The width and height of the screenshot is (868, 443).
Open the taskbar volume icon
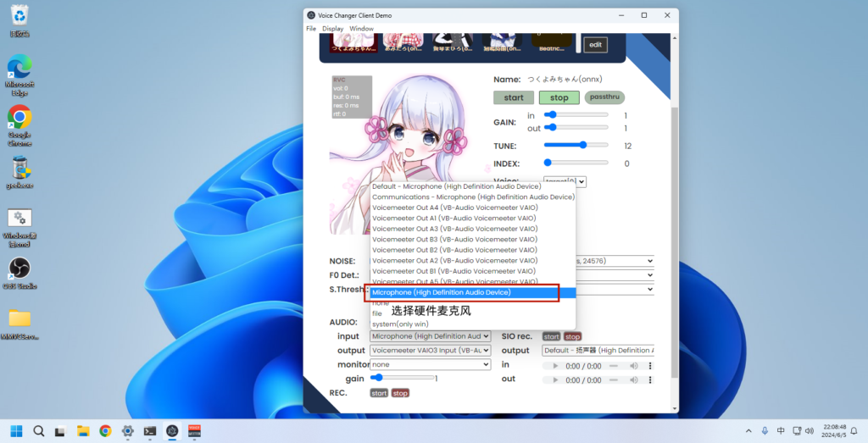[x=810, y=431]
